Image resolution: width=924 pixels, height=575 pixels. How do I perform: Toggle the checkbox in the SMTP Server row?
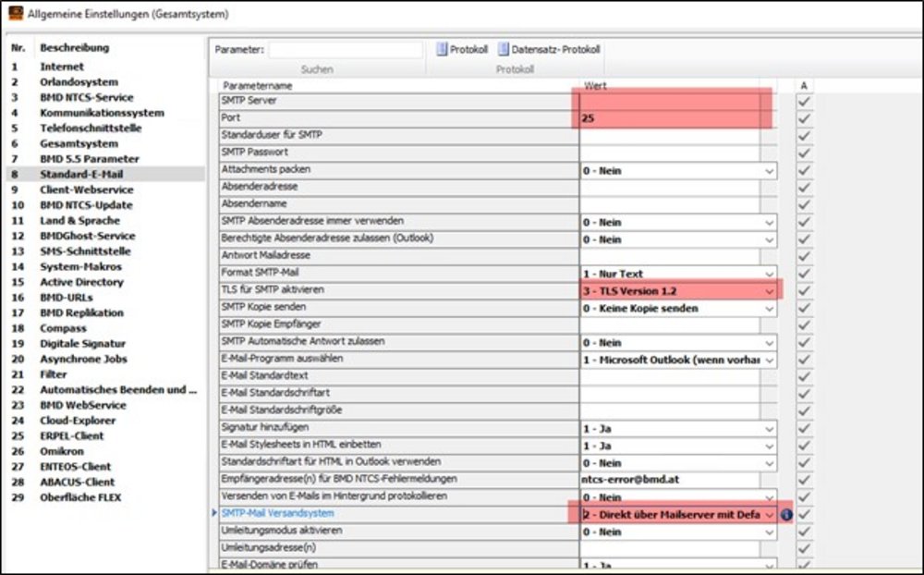coord(804,101)
